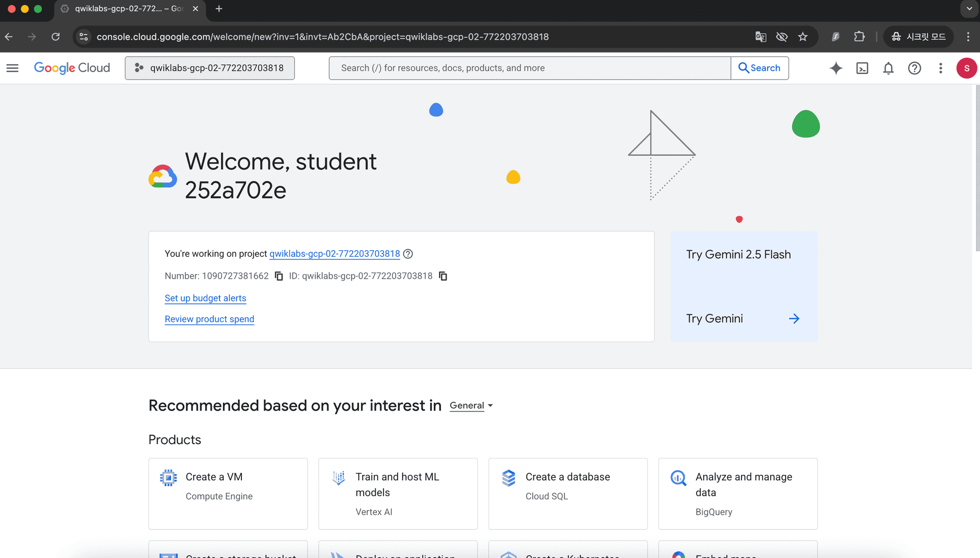Open Review product spend link
The image size is (980, 558).
[x=209, y=319]
